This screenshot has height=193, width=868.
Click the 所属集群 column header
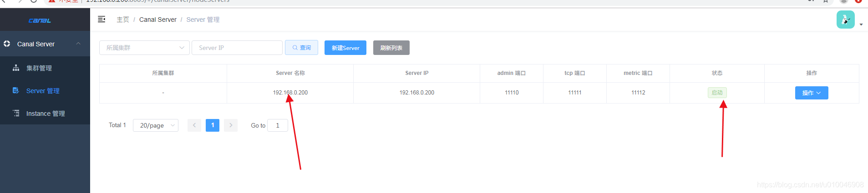163,73
